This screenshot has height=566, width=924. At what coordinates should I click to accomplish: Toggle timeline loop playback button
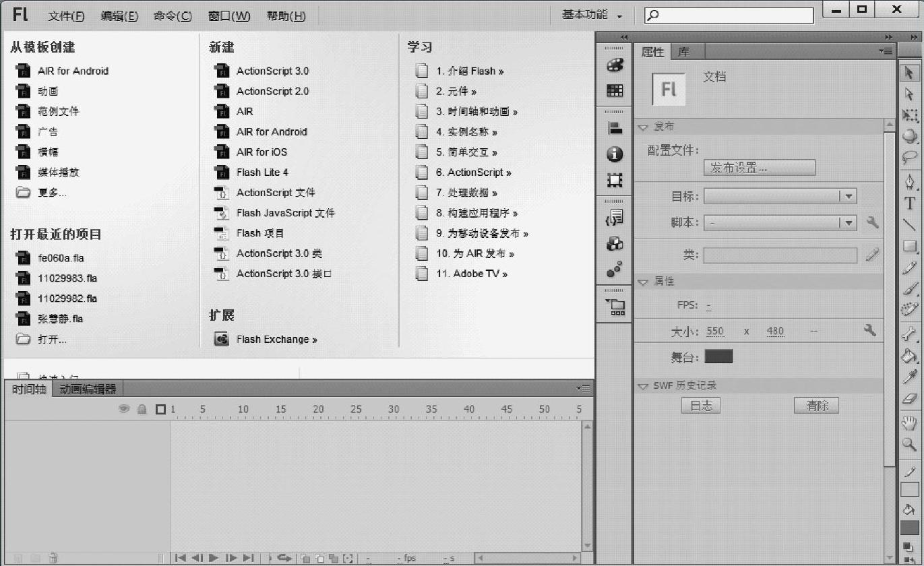tap(284, 558)
